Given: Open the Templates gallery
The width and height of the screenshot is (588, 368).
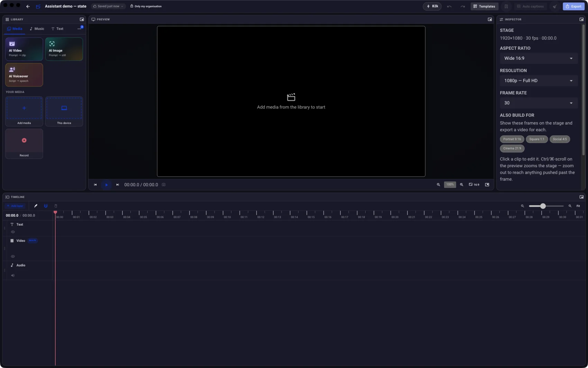Looking at the screenshot, I should pos(484,6).
